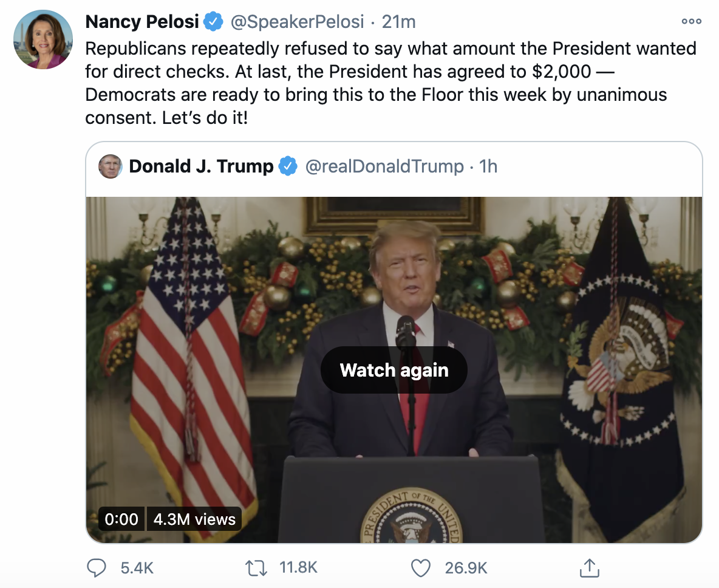Image resolution: width=719 pixels, height=588 pixels.
Task: Click Donald J. Trump's verified badge
Action: coord(288,166)
